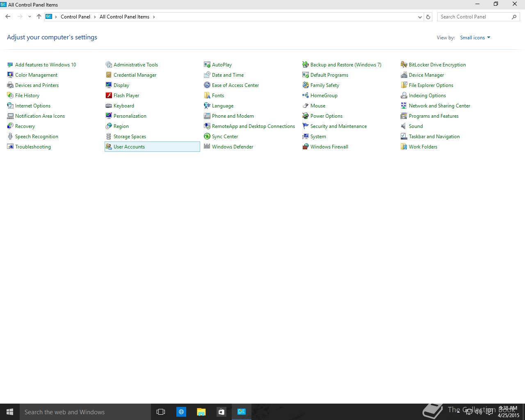Refresh the Control Panel view
Screen dimensions: 525x420
coord(428,17)
